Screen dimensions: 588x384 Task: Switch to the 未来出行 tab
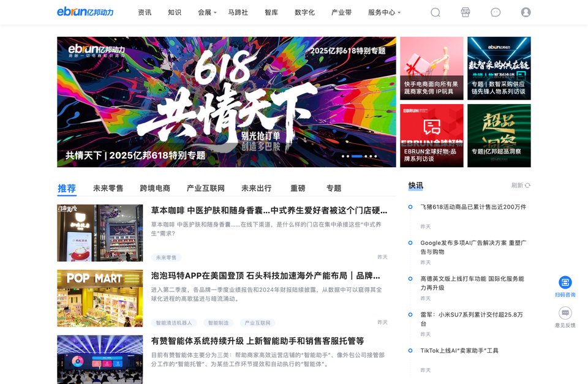point(256,188)
